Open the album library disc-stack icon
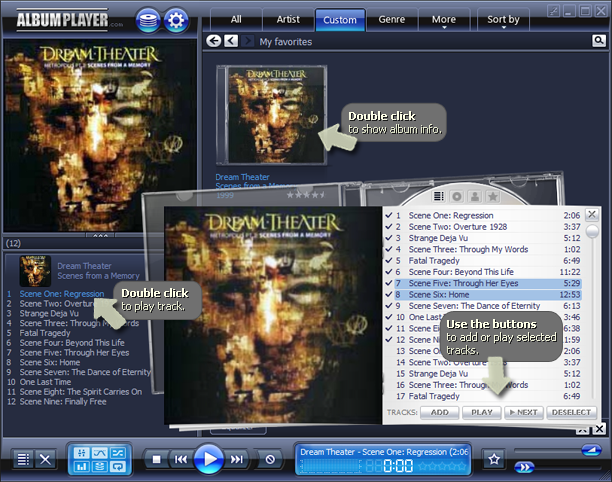Screen dimensions: 612x482 148,20
